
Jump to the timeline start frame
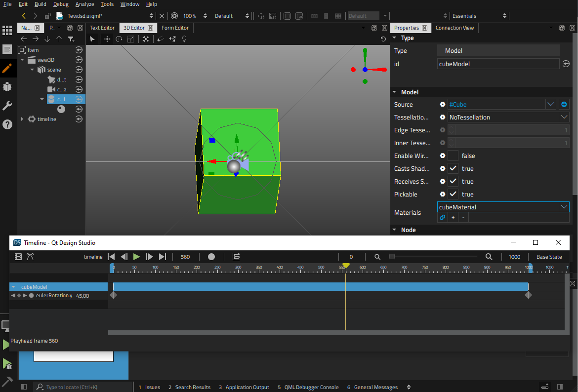[x=111, y=257]
